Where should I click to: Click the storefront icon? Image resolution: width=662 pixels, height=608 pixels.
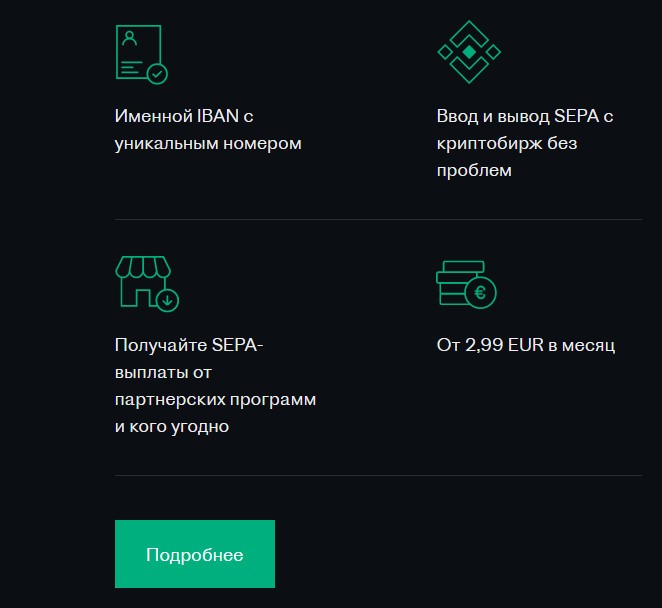point(143,281)
